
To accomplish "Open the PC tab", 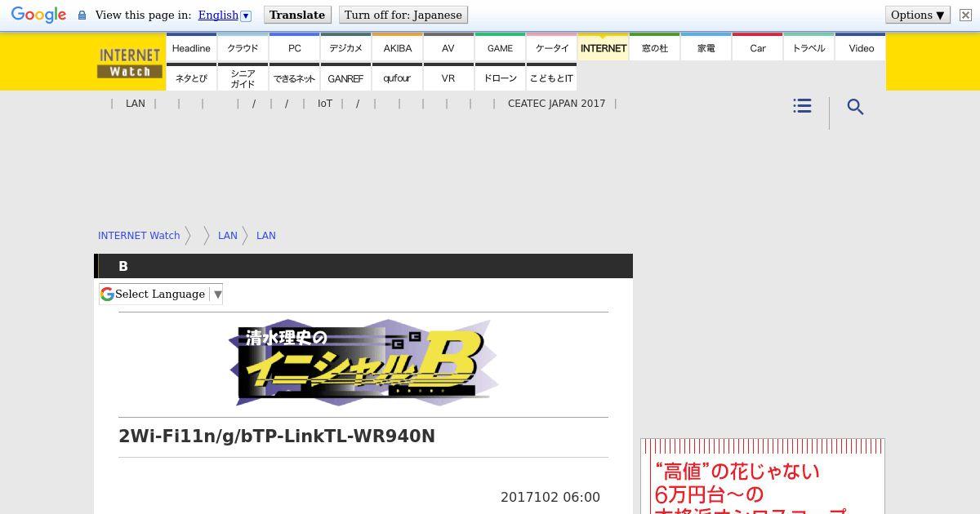I will (294, 47).
